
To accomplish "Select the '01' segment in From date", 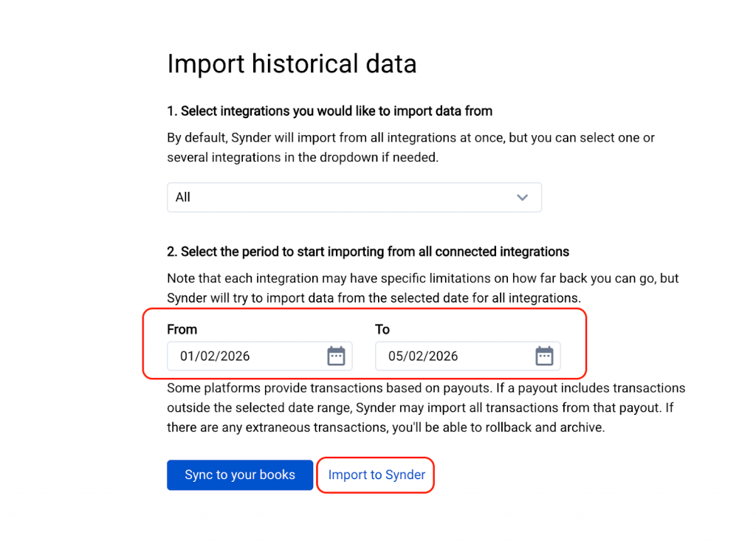I will pyautogui.click(x=188, y=356).
